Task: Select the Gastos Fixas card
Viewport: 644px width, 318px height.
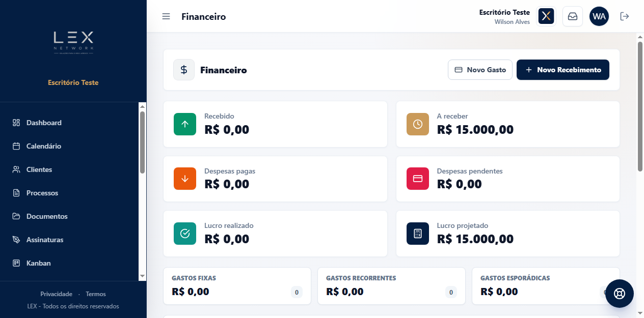Action: pyautogui.click(x=237, y=286)
